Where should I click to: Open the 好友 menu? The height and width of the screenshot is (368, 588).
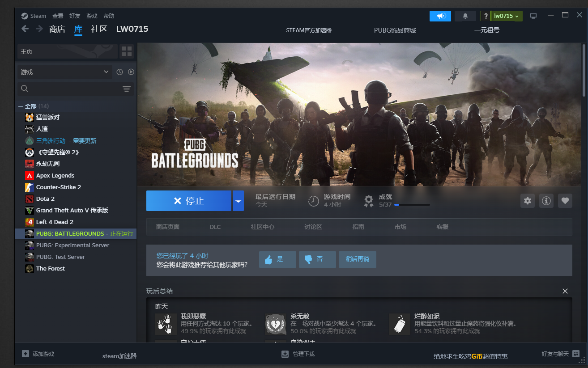(75, 16)
